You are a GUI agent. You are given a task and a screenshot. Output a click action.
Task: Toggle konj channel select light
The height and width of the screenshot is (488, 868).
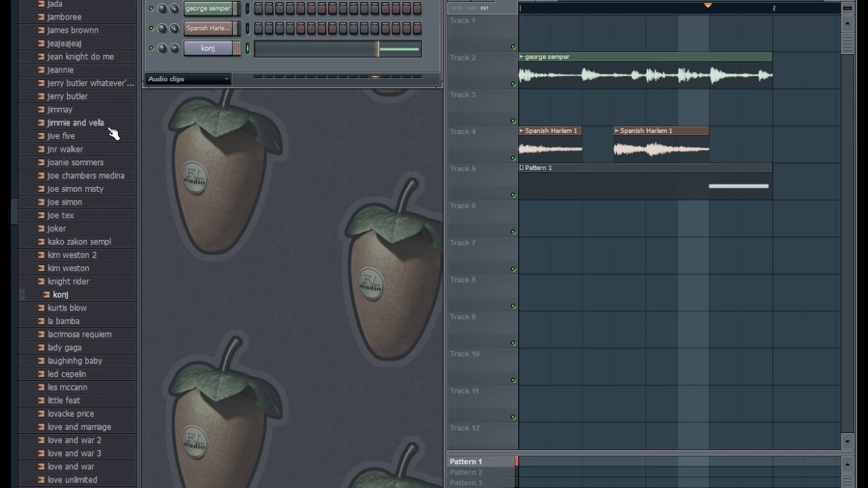(x=248, y=48)
